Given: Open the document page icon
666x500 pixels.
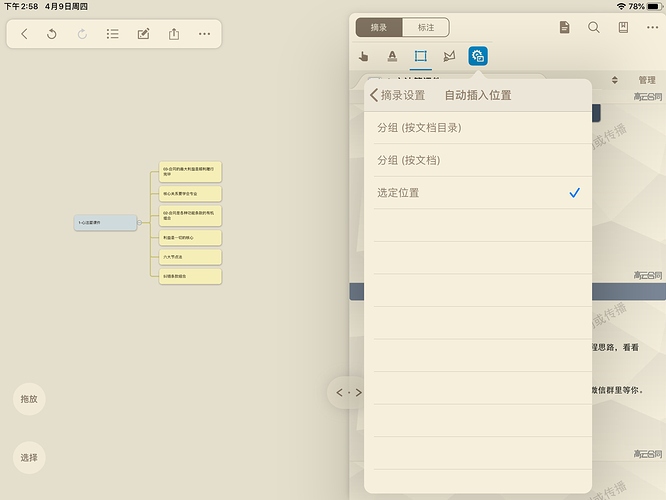Looking at the screenshot, I should coord(564,28).
